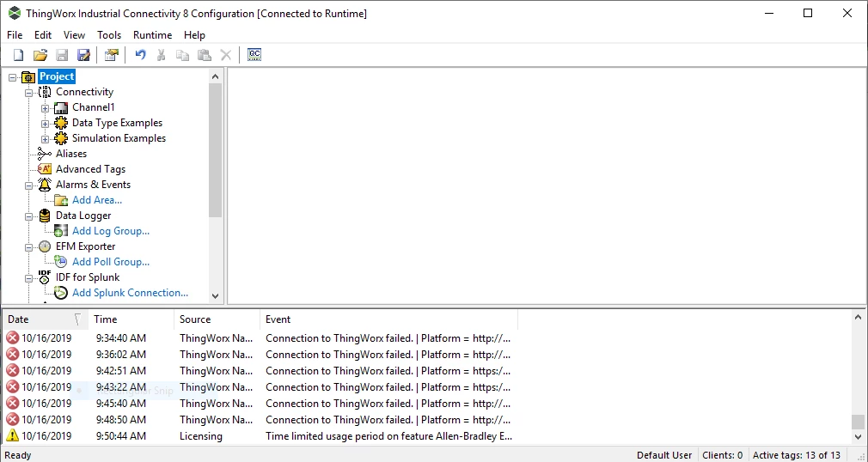This screenshot has width=868, height=462.
Task: Click the Data Logger database icon
Action: click(45, 216)
